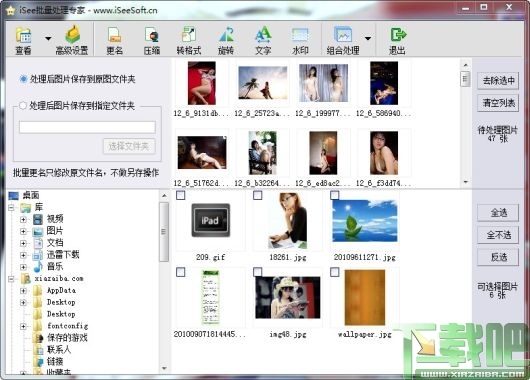Collapse the xiazaiba.com tree node
This screenshot has width=530, height=380.
[x=11, y=279]
